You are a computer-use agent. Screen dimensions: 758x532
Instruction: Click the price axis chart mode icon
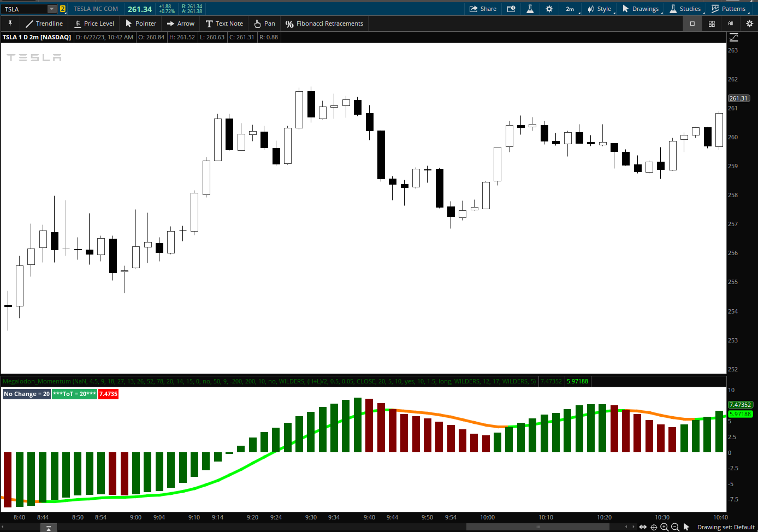click(733, 37)
